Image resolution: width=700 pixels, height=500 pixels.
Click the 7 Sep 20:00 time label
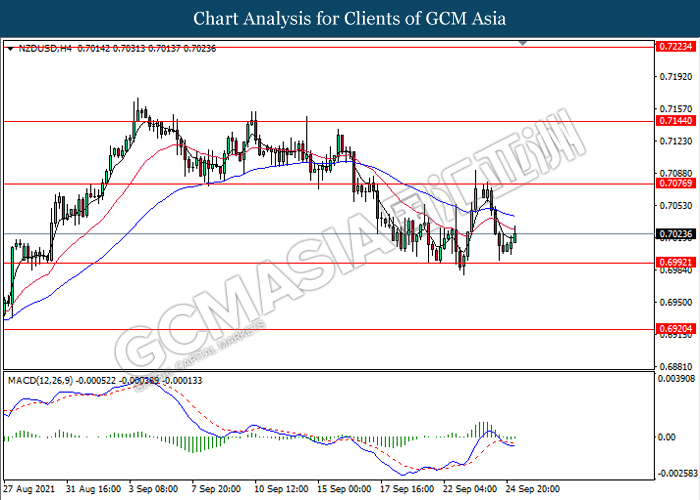click(216, 489)
